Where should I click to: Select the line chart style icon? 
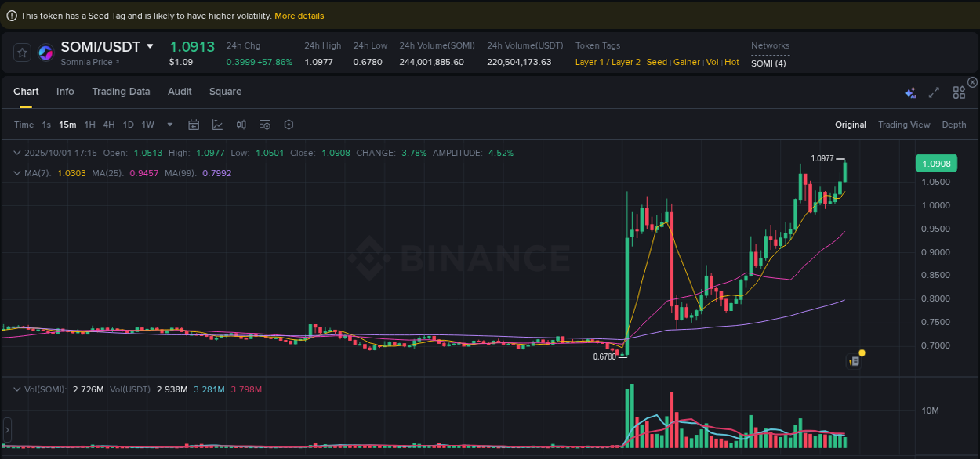(217, 125)
